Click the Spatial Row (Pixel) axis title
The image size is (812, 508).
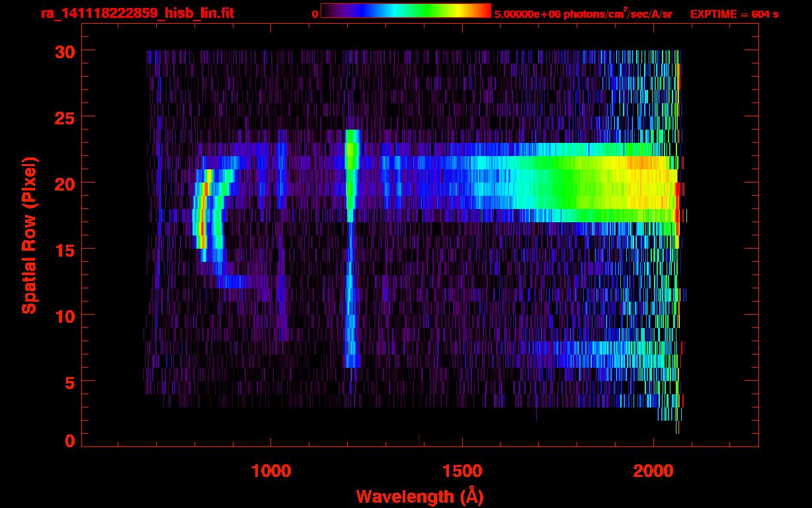(28, 235)
